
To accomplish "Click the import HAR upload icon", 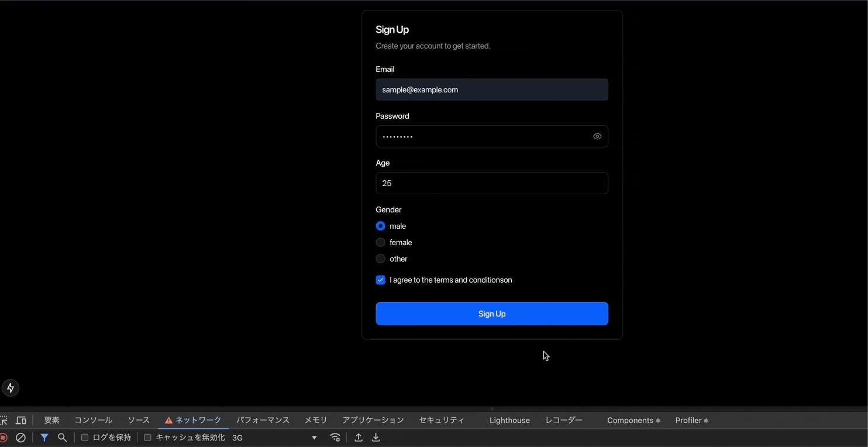I will [x=359, y=438].
